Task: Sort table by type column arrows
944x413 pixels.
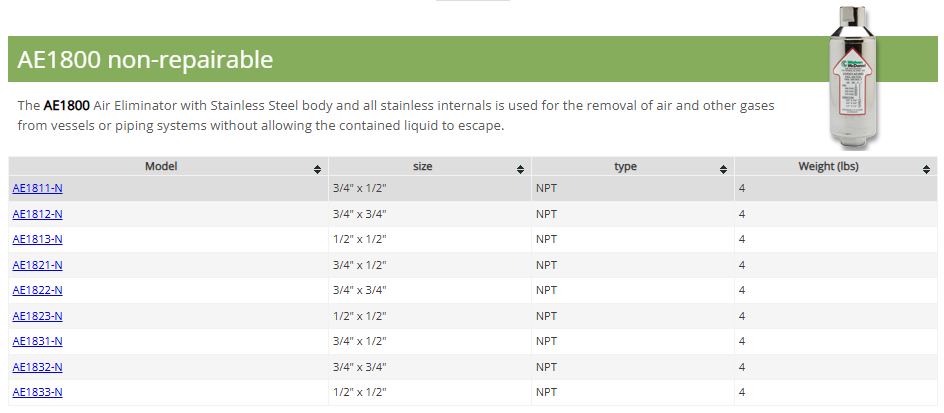Action: pyautogui.click(x=723, y=168)
